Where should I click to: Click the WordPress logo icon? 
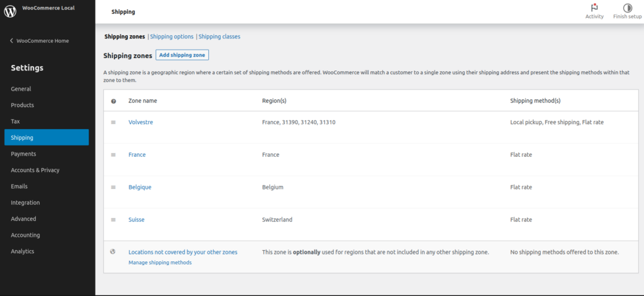[10, 11]
